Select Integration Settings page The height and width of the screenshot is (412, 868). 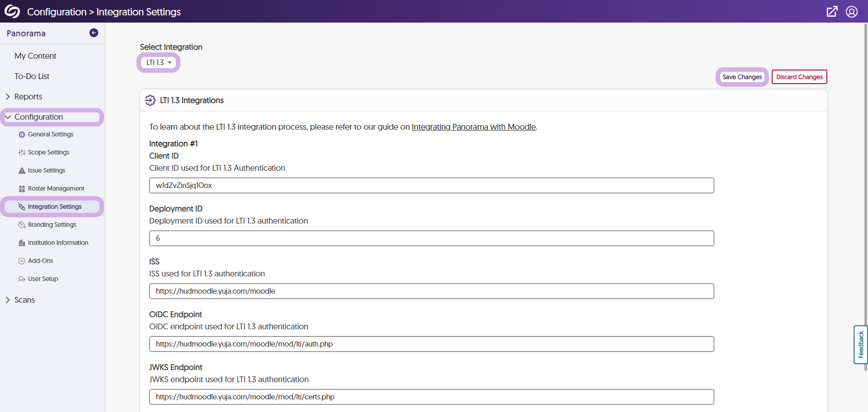[x=55, y=207]
